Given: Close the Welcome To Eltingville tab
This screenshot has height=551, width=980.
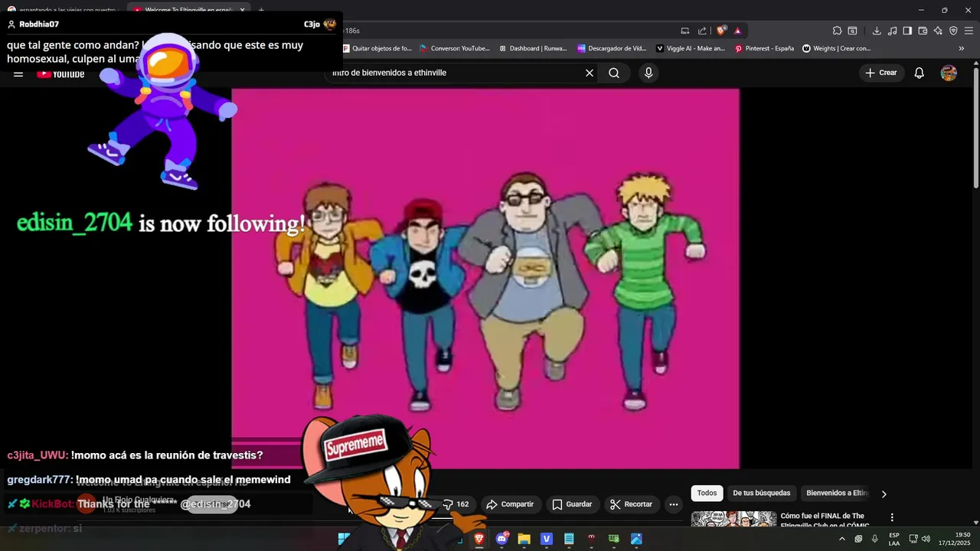Looking at the screenshot, I should 242,10.
